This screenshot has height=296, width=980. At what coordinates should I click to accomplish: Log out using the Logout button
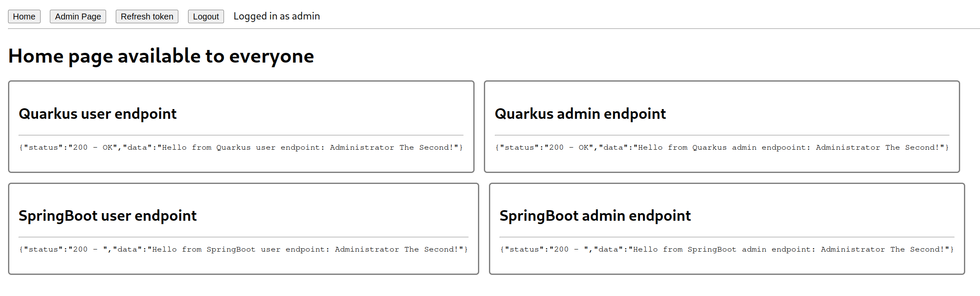click(206, 16)
